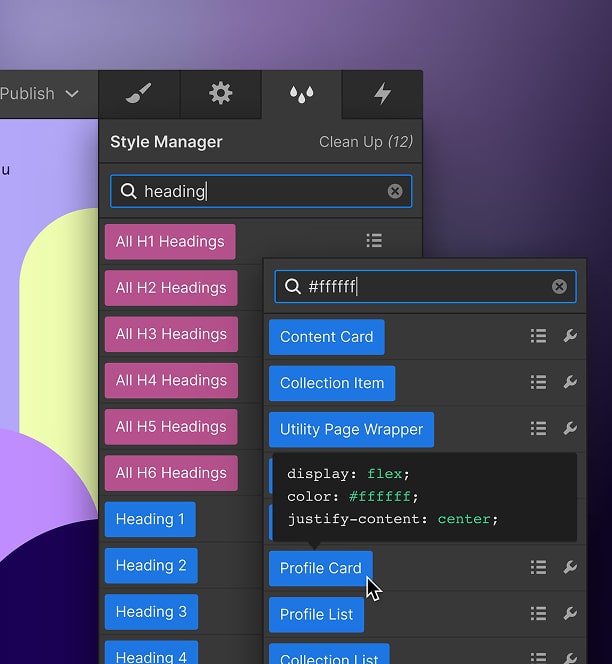Select the All H1 Headings tag

(x=170, y=242)
